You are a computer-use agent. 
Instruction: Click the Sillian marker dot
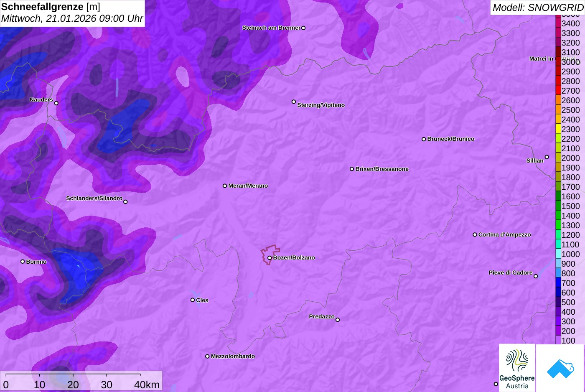pos(547,157)
